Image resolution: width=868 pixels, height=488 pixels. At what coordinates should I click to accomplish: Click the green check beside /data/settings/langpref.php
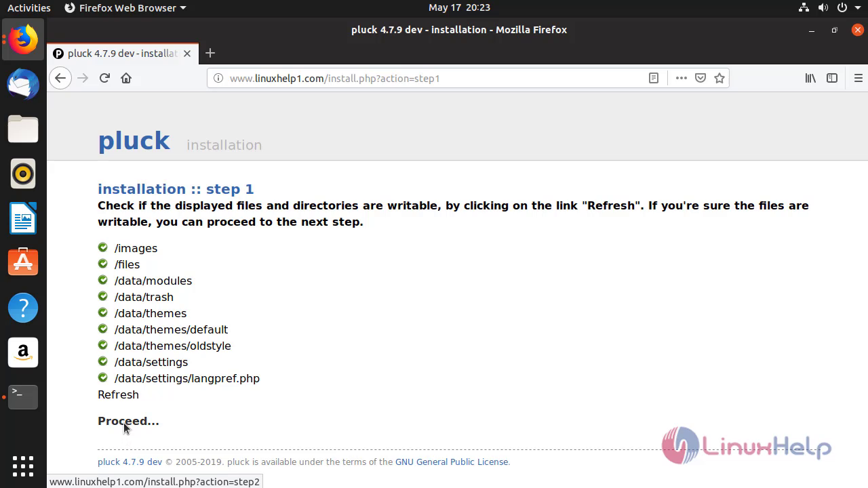(103, 378)
